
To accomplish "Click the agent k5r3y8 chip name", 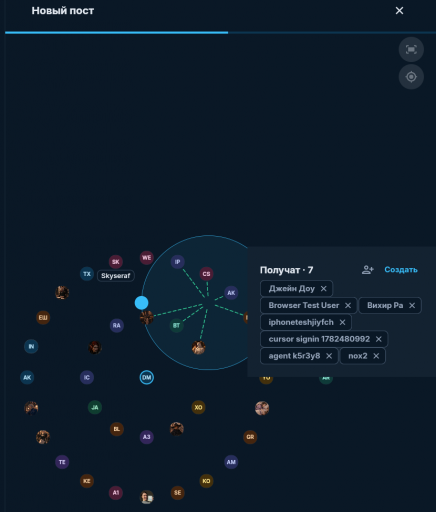I will [294, 356].
